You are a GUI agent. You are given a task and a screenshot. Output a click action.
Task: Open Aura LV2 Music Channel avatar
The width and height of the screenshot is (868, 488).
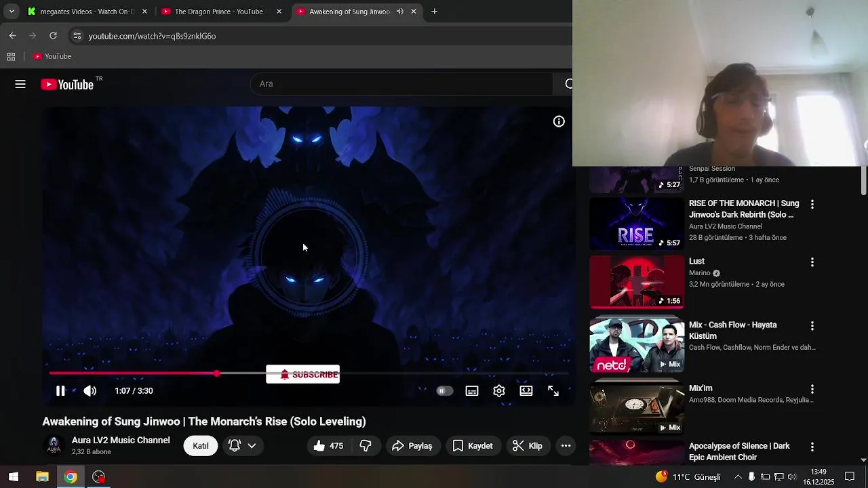click(x=54, y=445)
